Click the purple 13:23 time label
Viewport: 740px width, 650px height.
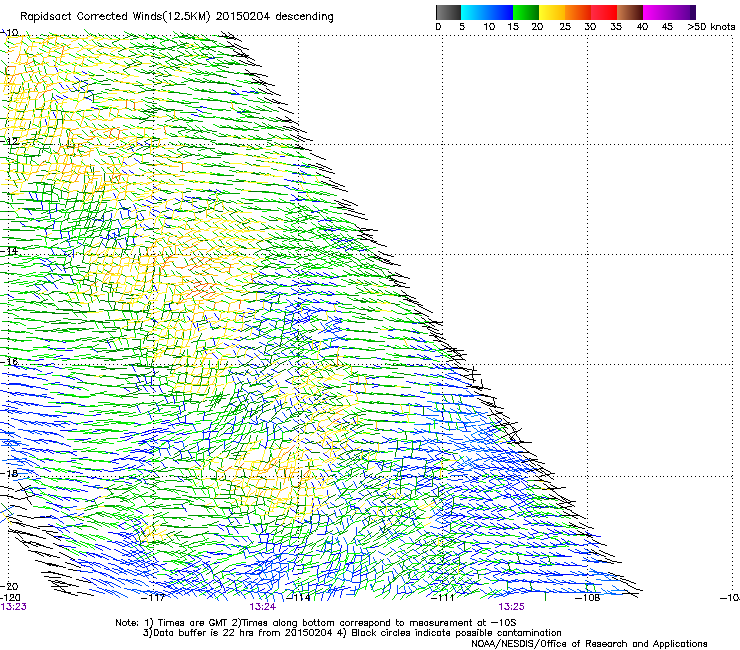click(x=13, y=607)
